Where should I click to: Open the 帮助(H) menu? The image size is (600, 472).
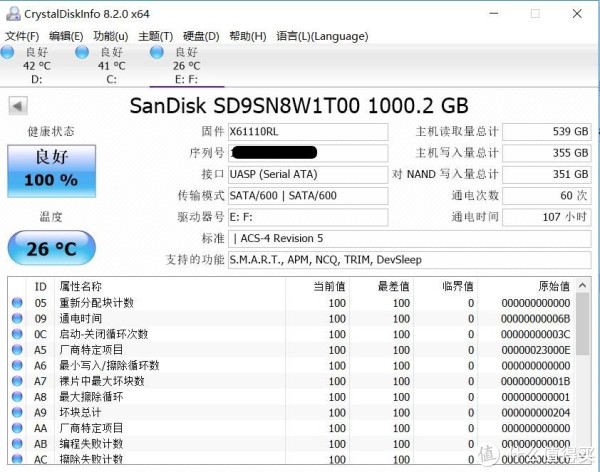click(248, 36)
